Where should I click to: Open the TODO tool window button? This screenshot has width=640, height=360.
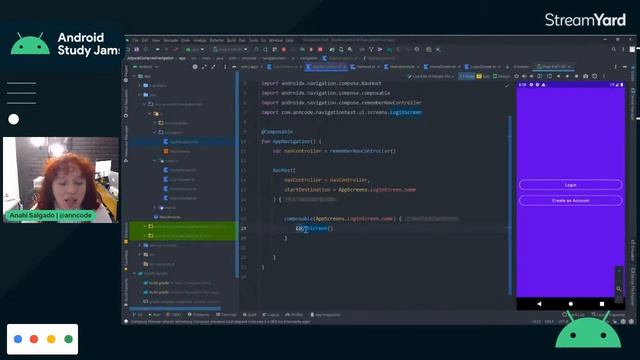pyautogui.click(x=173, y=315)
